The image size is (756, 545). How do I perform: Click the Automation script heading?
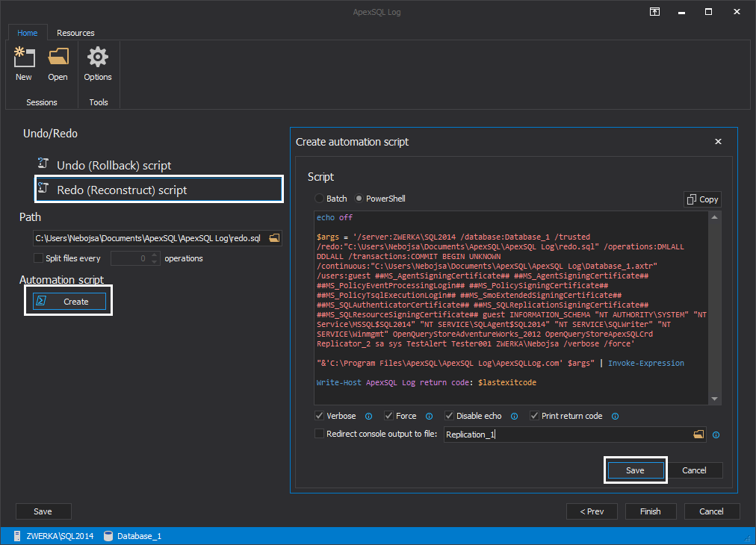click(62, 279)
